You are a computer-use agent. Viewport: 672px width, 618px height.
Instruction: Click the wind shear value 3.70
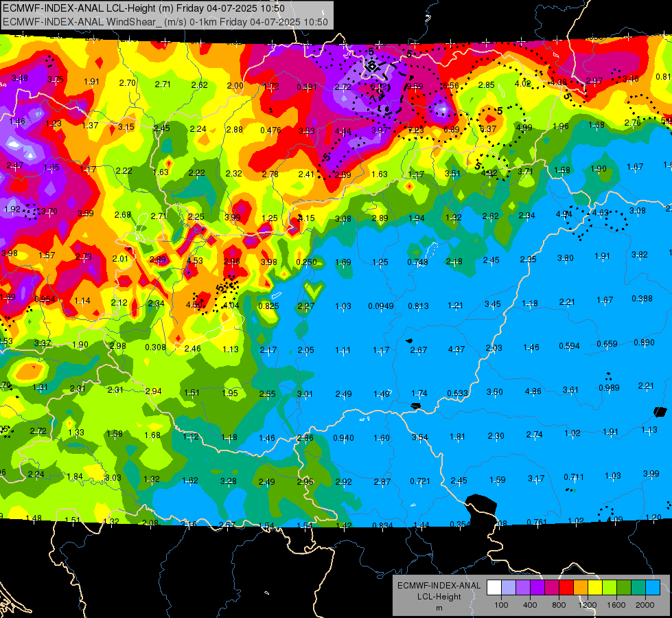pos(49,211)
